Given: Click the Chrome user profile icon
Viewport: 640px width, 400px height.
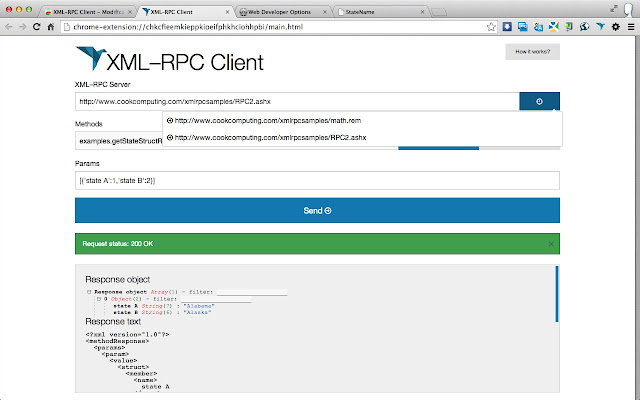Looking at the screenshot, I should click(629, 10).
